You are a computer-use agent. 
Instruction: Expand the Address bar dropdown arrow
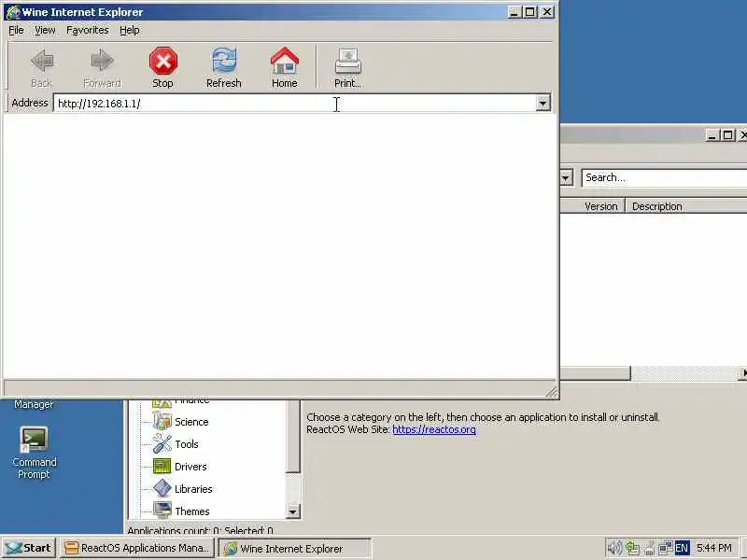(543, 103)
